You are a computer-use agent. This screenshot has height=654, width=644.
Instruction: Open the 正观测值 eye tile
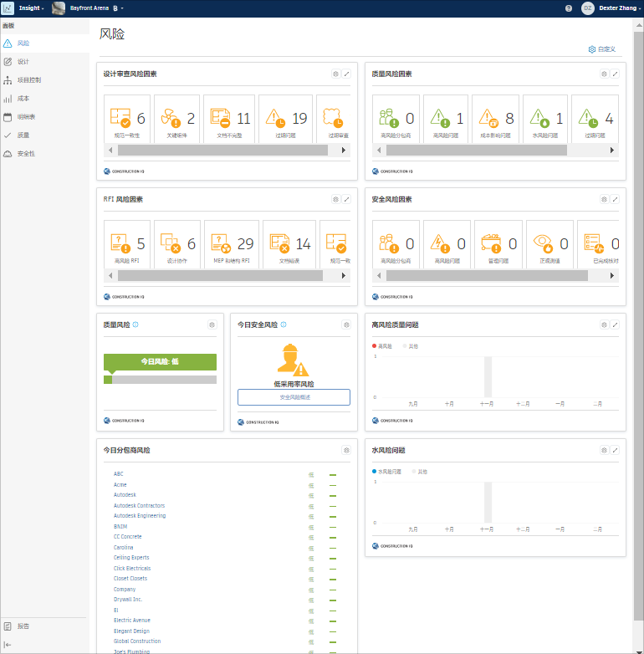click(549, 244)
